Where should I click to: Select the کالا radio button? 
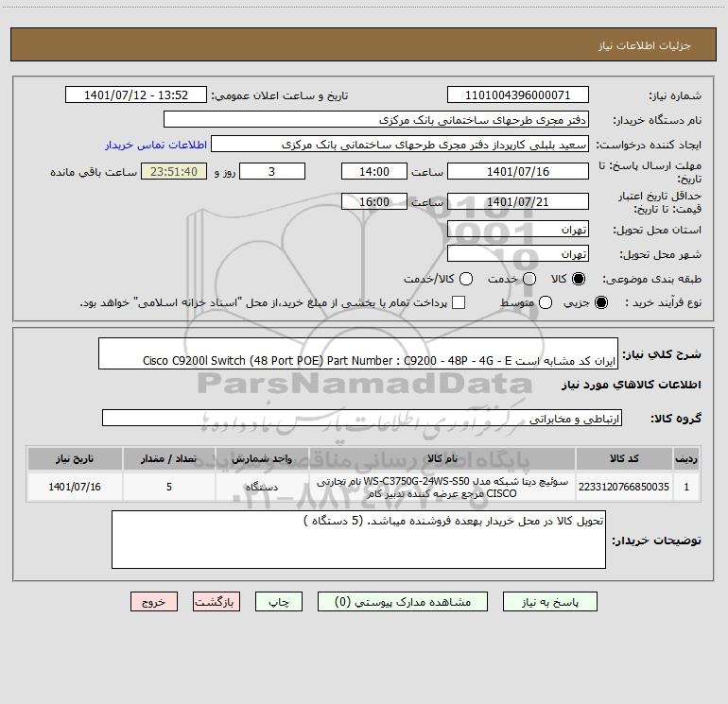point(579,279)
